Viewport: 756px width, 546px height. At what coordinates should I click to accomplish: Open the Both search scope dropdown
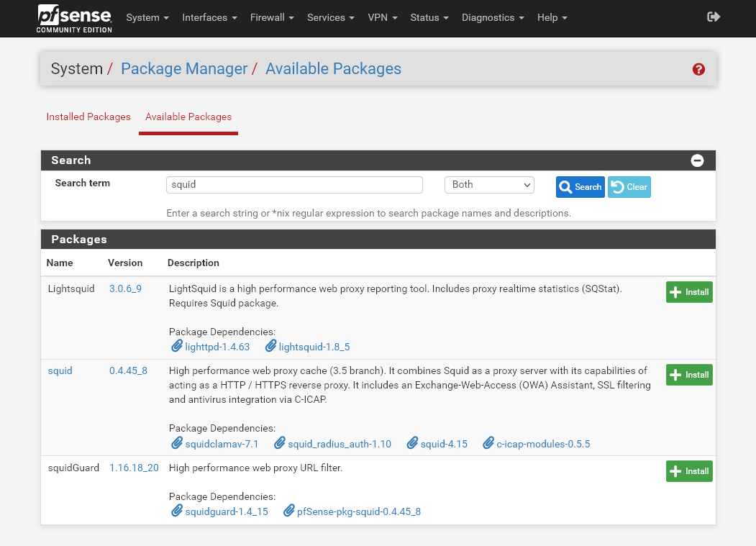pos(489,185)
